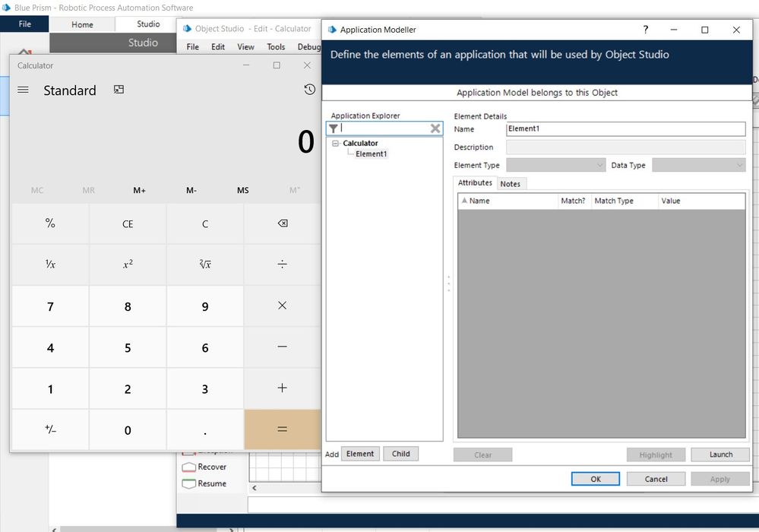Image resolution: width=759 pixels, height=532 pixels.
Task: Open the Blue Prism File tab
Action: click(x=24, y=24)
